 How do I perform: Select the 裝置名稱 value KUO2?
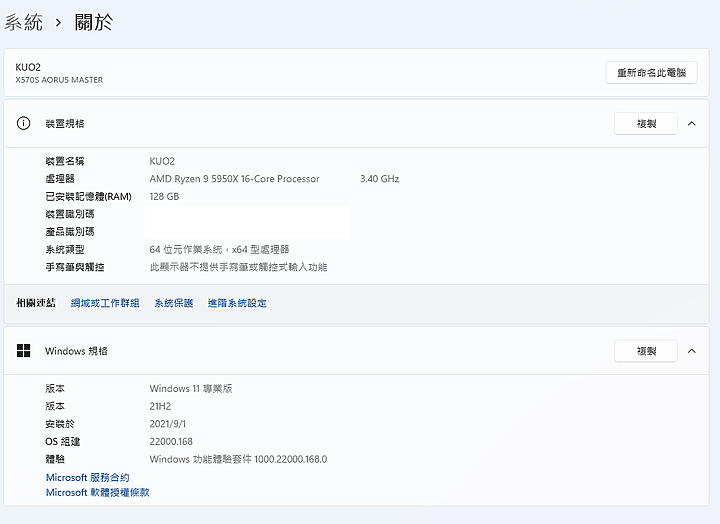pos(162,161)
